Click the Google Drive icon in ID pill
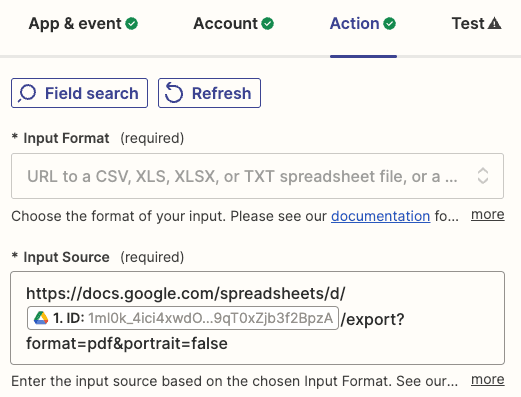The width and height of the screenshot is (521, 397). coord(41,318)
